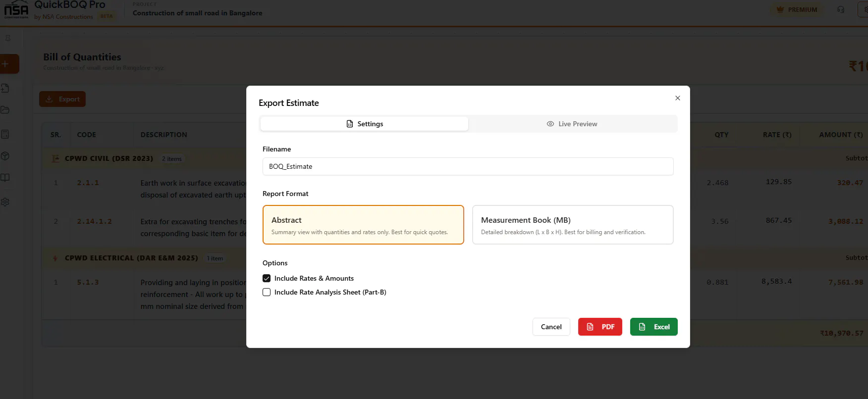Click the grand total ₹10,970.57
Screen dimensions: 868x399
click(842, 333)
